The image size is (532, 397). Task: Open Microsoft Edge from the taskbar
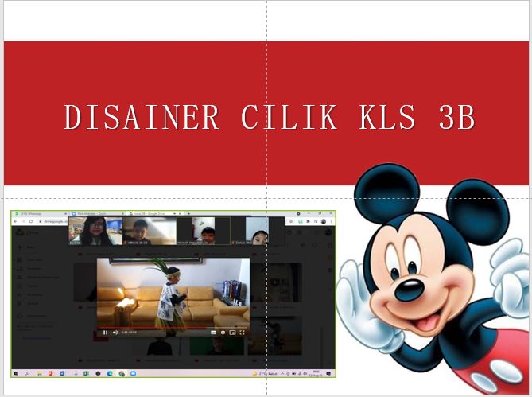(x=110, y=374)
